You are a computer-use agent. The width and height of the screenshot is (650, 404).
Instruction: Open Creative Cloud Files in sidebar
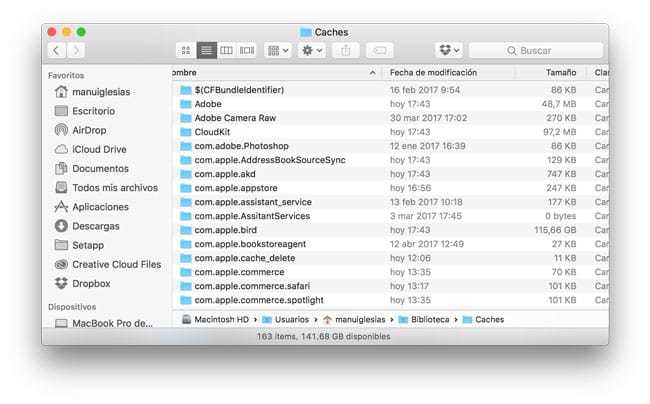(116, 264)
